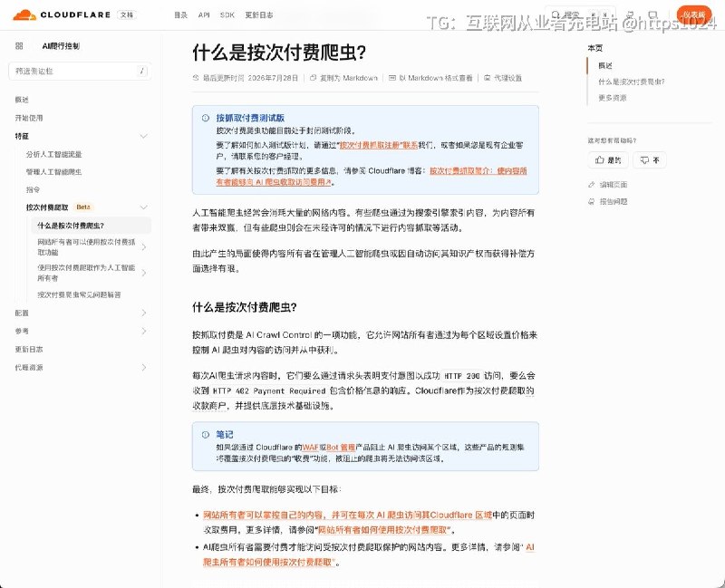The width and height of the screenshot is (725, 588).
Task: Click the info icon in the 按抓取付费测试版 callout
Action: point(206,118)
